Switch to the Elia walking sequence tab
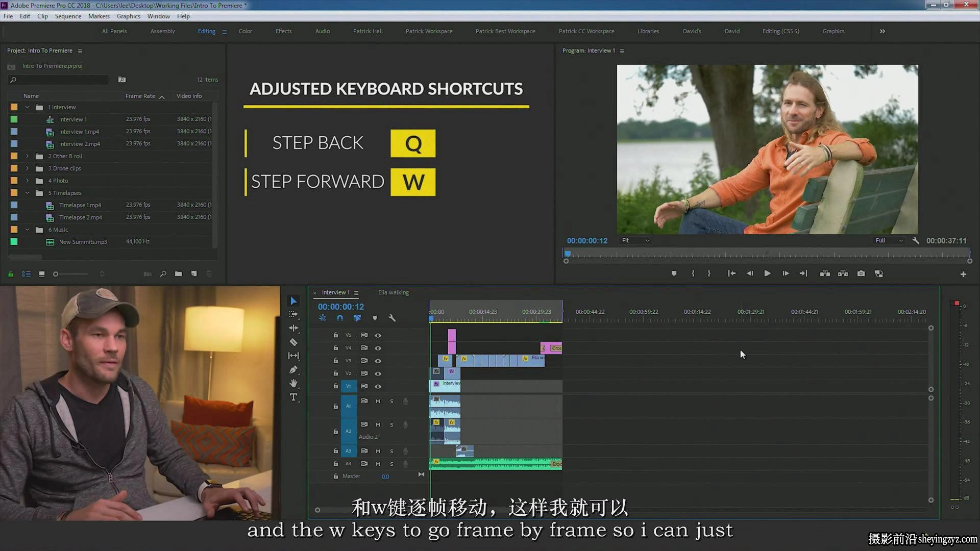The height and width of the screenshot is (551, 980). pos(394,292)
